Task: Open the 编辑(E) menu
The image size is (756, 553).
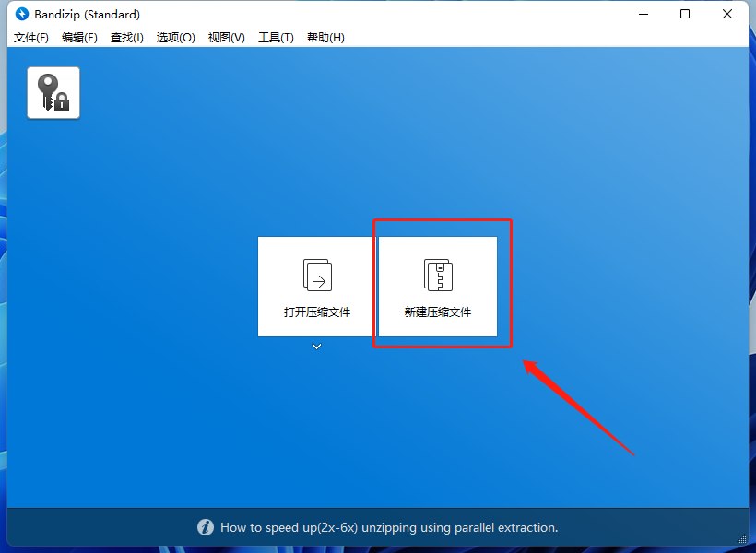Action: point(79,38)
